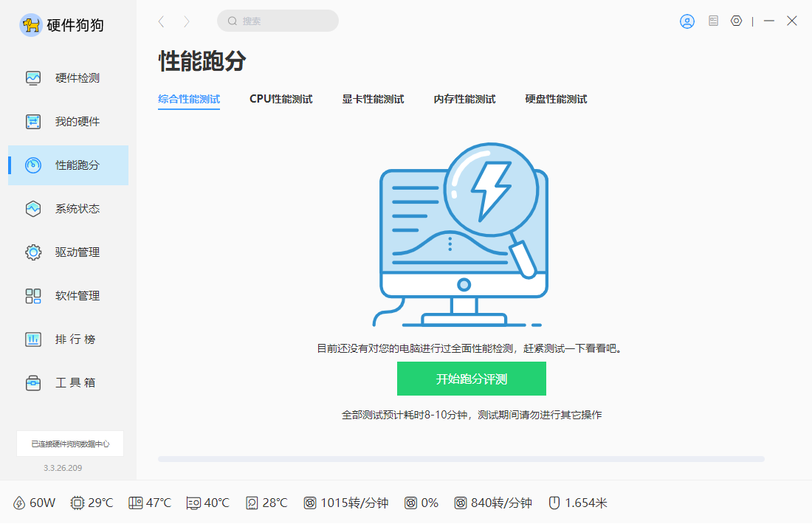Click the 开始跑分评测 green button

coord(472,378)
